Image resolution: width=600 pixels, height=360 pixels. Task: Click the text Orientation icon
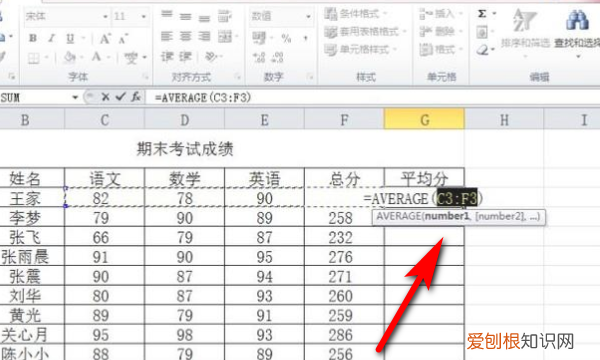210,57
